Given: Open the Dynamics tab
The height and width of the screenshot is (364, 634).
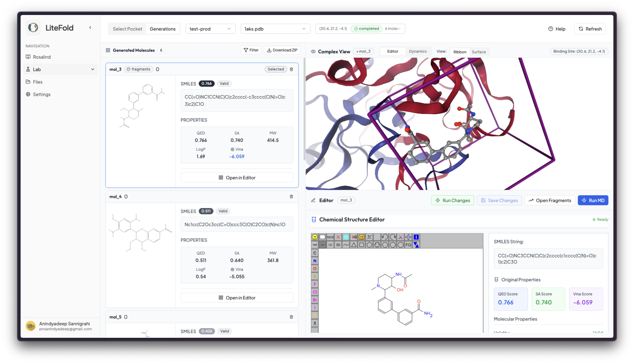Looking at the screenshot, I should (x=418, y=51).
